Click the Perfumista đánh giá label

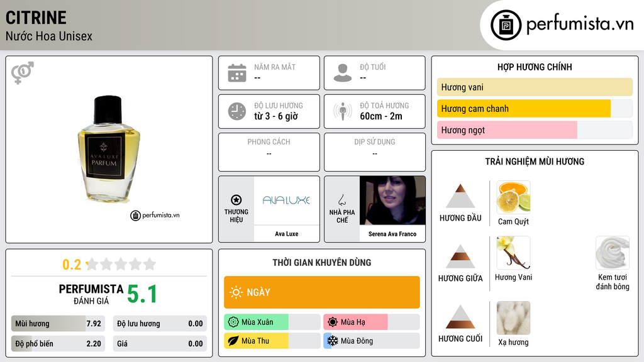[91, 294]
